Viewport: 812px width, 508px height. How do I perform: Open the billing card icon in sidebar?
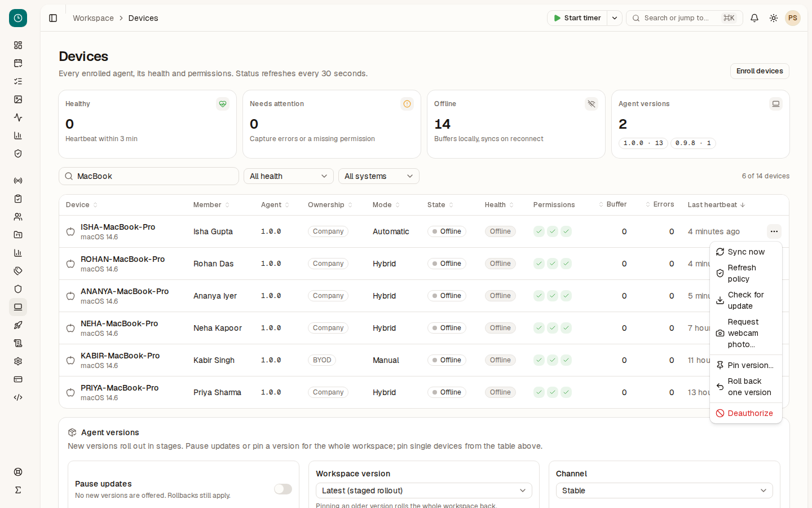click(x=18, y=379)
